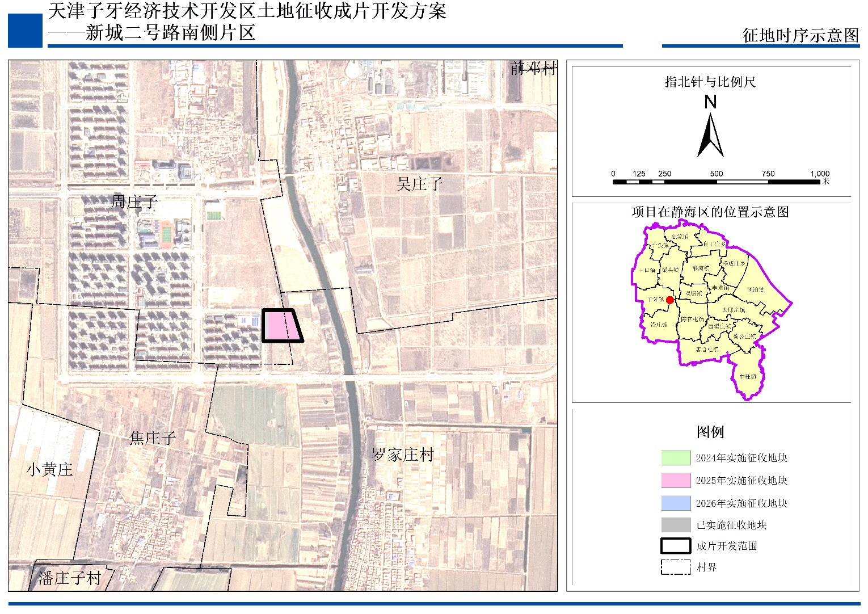Click the 小黄庄 village label

click(50, 470)
